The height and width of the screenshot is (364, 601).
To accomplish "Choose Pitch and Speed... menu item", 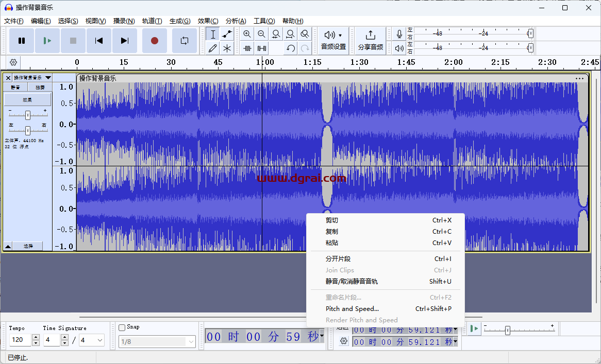I will point(386,308).
